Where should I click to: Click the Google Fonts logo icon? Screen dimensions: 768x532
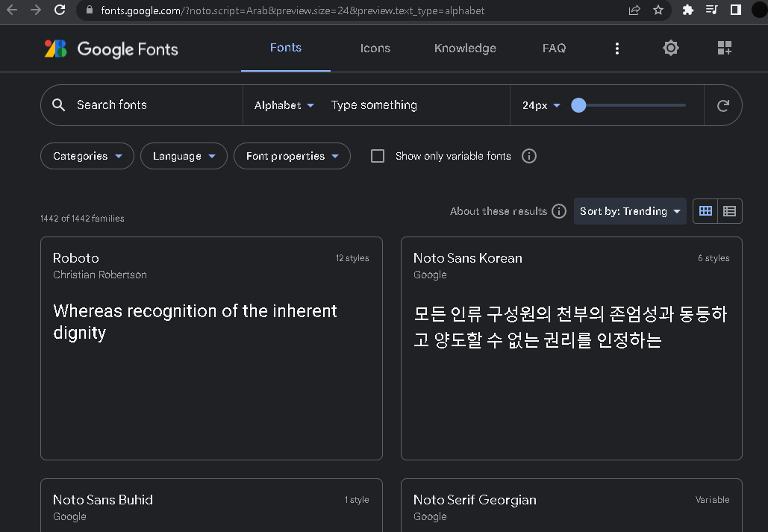(55, 48)
